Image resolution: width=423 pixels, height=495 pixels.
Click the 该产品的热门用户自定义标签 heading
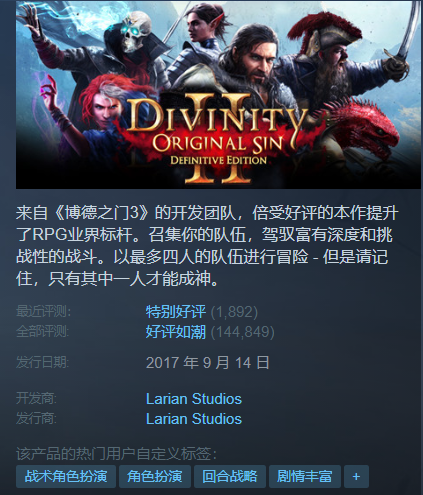(116, 454)
